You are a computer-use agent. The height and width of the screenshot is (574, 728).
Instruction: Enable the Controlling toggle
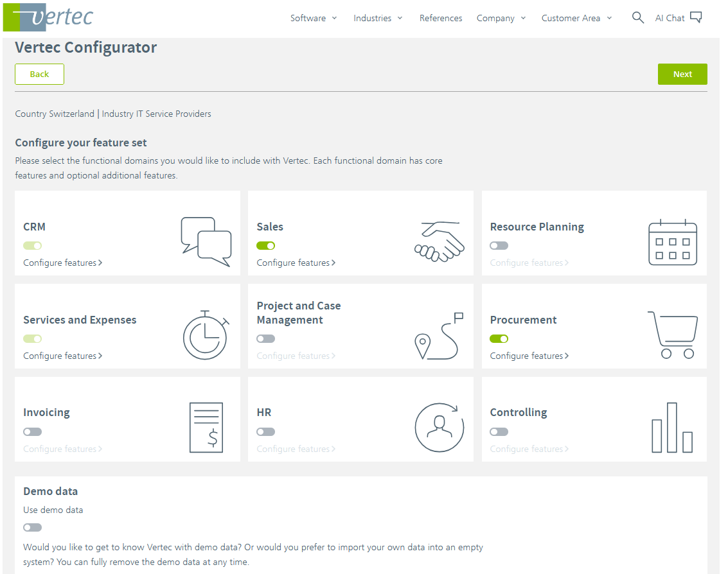click(499, 432)
